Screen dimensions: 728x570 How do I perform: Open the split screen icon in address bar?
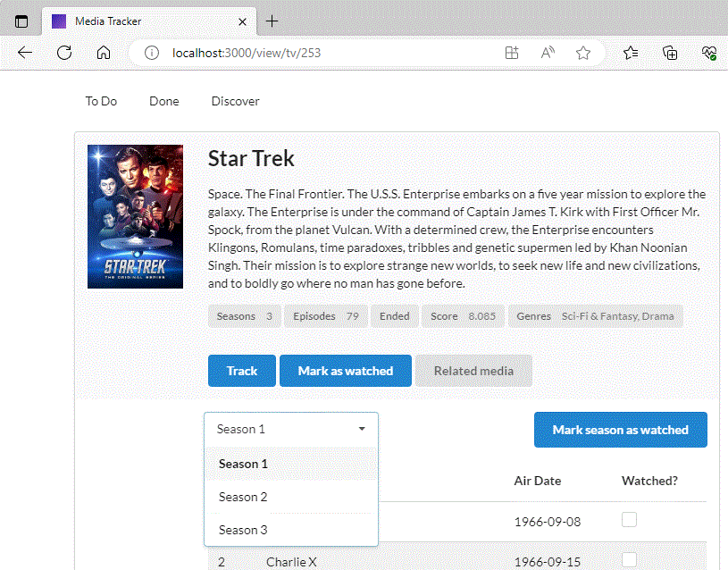512,53
